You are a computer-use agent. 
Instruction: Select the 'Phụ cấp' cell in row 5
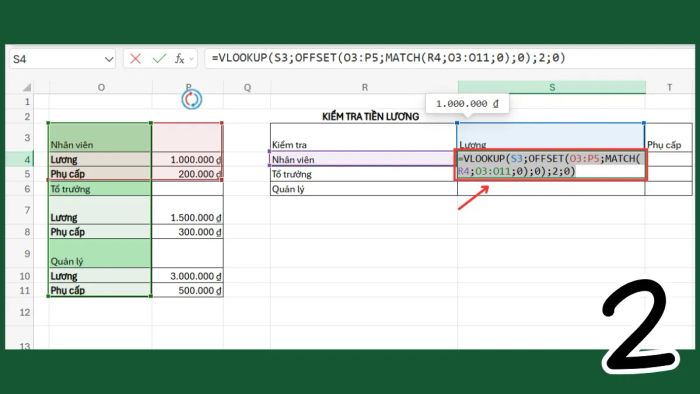click(100, 174)
